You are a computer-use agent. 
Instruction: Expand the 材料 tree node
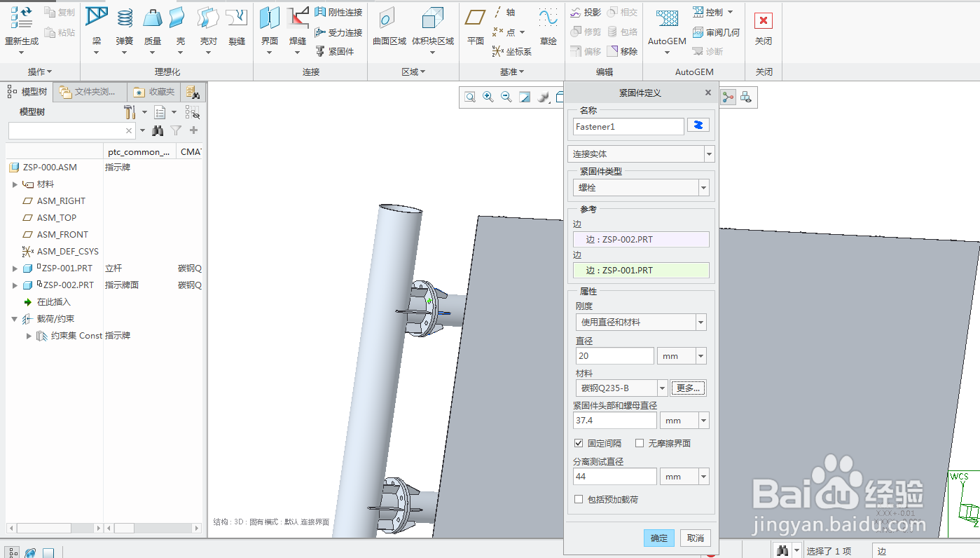(15, 184)
